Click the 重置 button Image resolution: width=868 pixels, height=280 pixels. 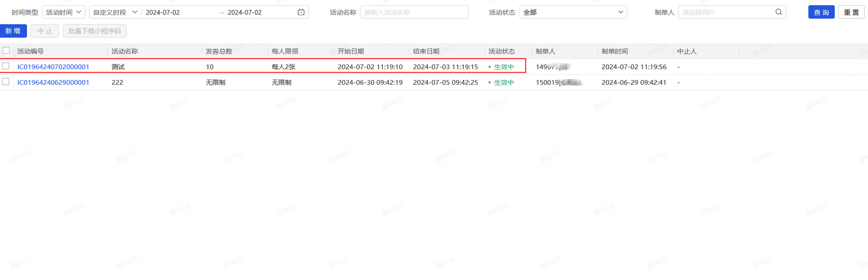coord(851,12)
